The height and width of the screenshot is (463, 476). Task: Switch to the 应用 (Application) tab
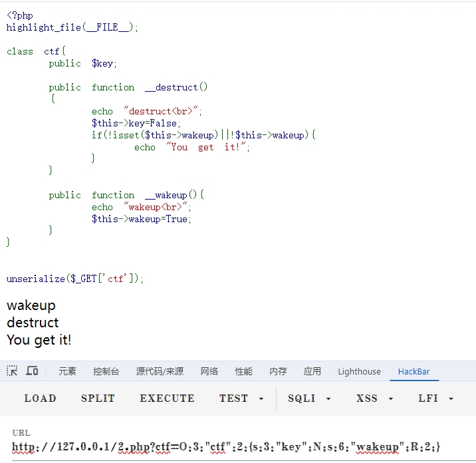tap(312, 372)
